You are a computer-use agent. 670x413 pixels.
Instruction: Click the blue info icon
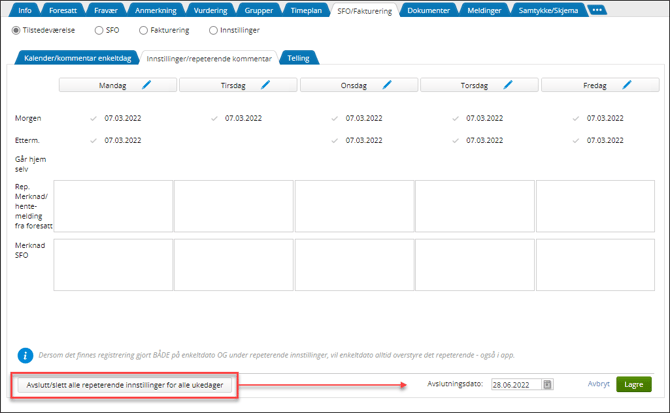[26, 355]
